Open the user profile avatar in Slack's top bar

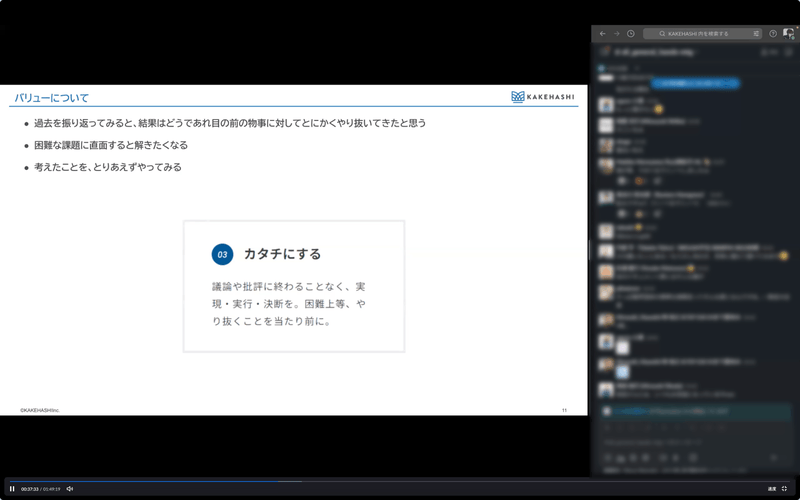pyautogui.click(x=788, y=34)
